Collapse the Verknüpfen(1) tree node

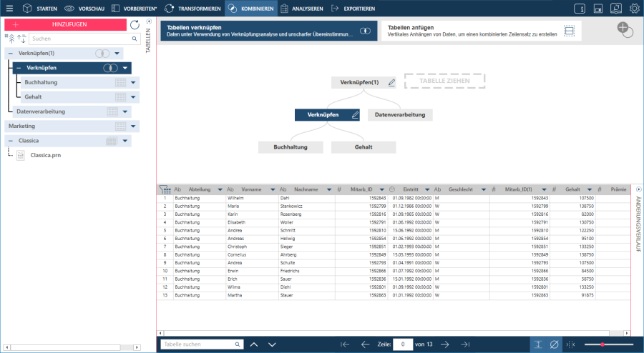point(10,54)
